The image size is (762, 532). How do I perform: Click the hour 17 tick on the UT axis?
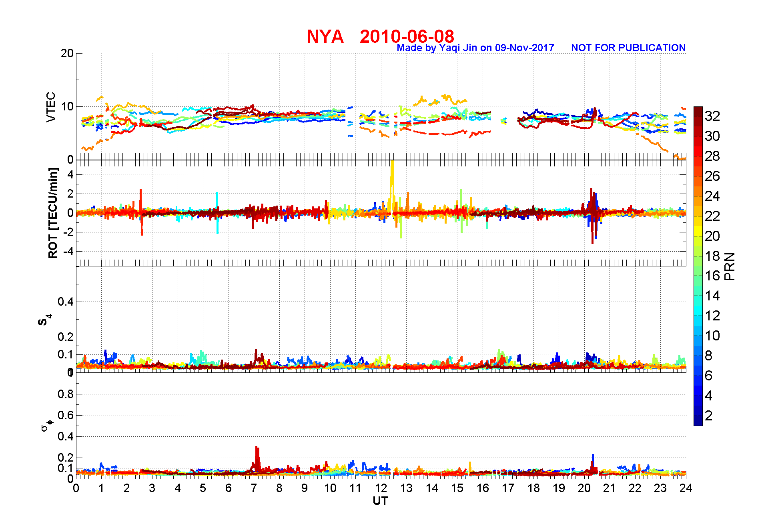coord(508,488)
